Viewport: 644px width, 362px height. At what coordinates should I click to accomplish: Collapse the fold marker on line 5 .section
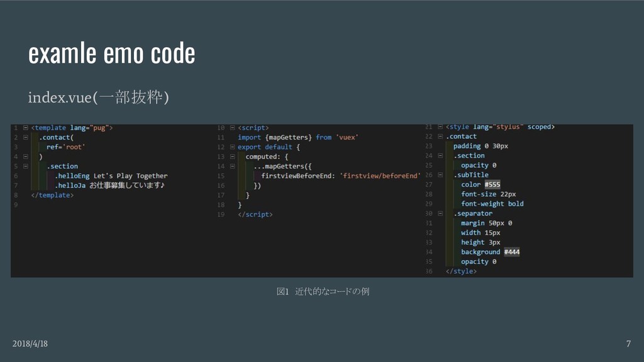(25, 166)
